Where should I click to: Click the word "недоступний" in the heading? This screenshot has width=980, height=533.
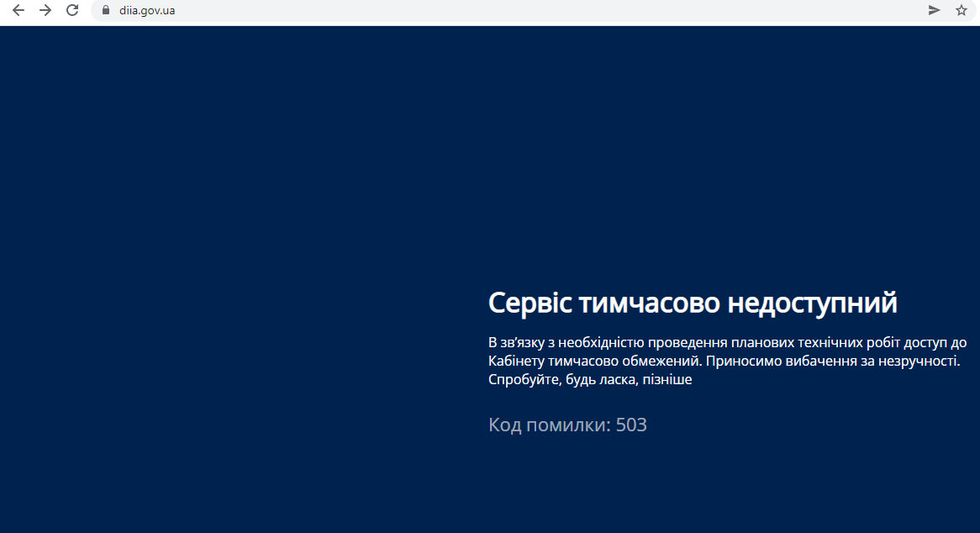point(812,303)
